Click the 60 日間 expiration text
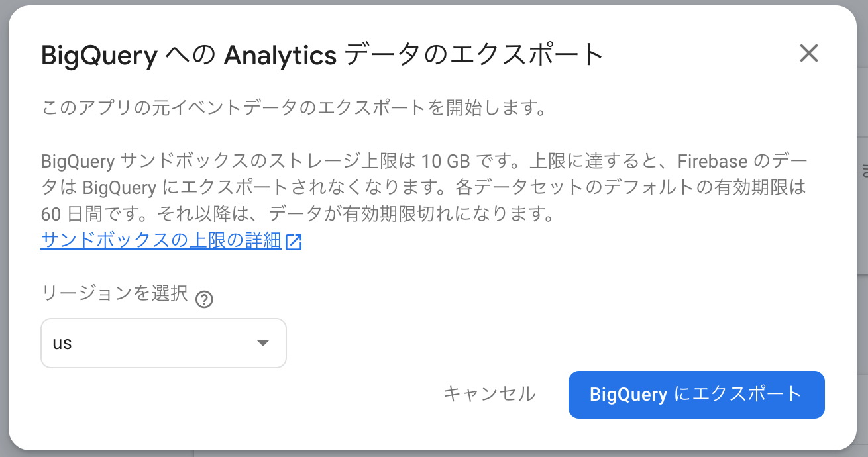 pos(70,214)
